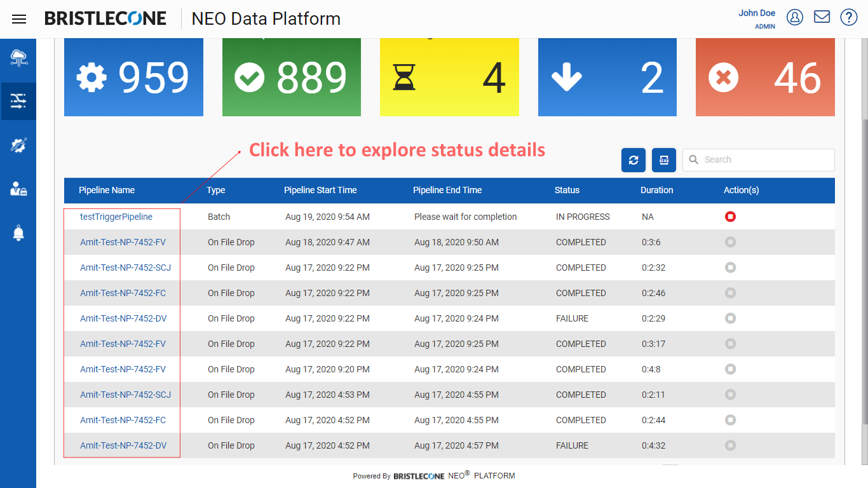Click the Pipeline End Time column header

point(447,190)
